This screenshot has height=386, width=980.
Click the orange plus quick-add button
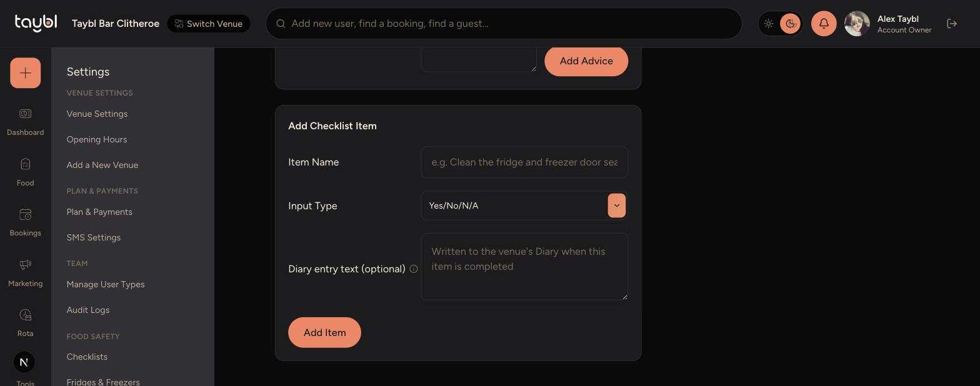[x=25, y=73]
